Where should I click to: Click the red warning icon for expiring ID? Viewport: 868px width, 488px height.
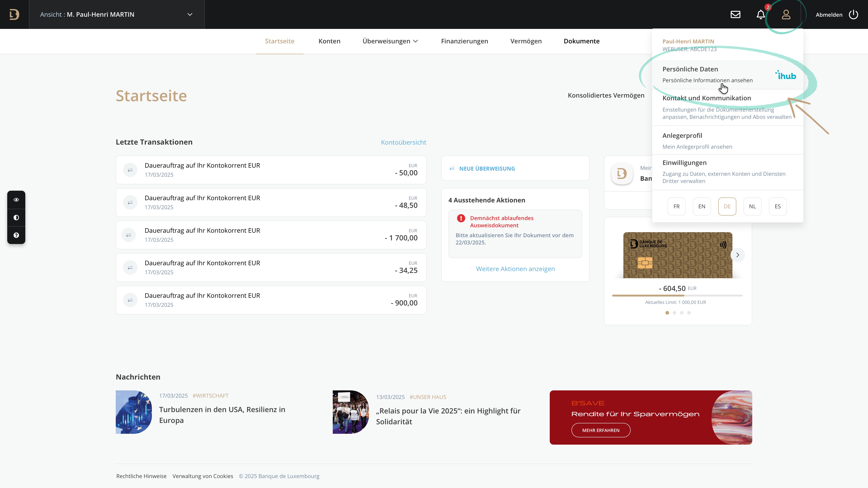(x=461, y=218)
